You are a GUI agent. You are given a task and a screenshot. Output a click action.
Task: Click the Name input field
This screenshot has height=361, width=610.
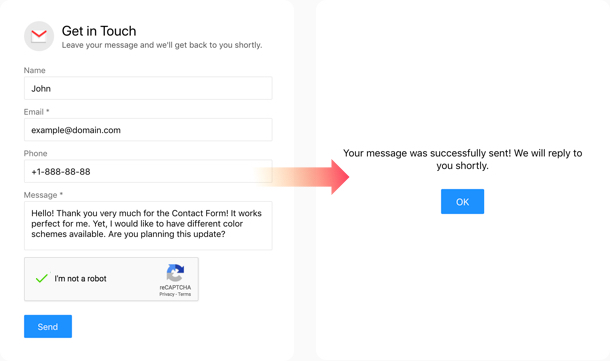(148, 88)
